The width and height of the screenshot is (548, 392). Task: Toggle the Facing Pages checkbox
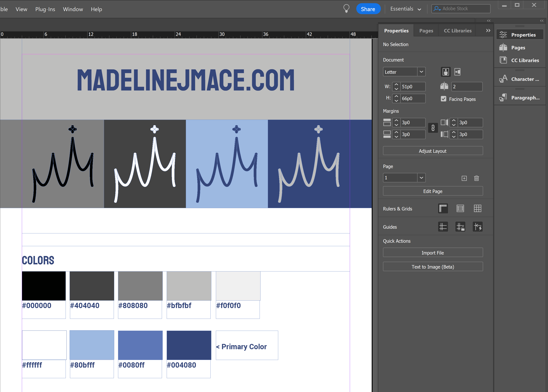(443, 99)
